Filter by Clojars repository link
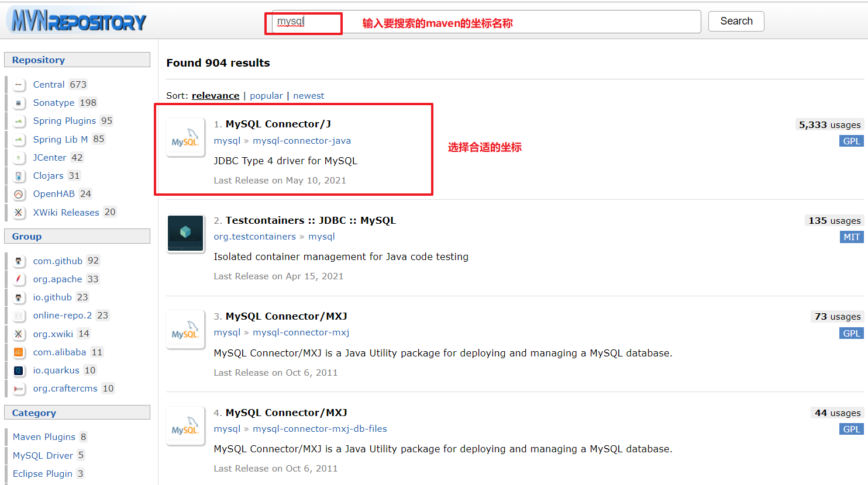 (48, 176)
